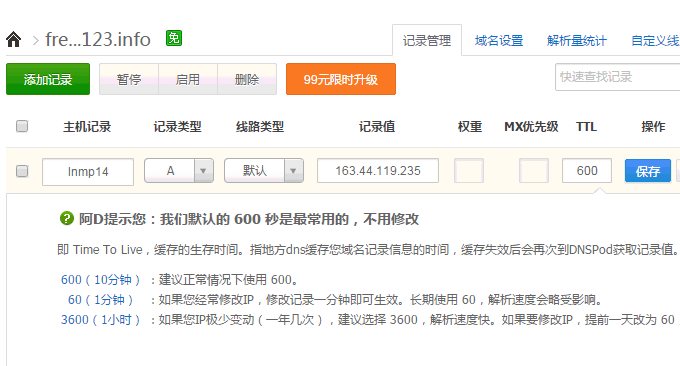Focus the 快速查找记录 search field
Screen dimensions: 680x366
618,77
